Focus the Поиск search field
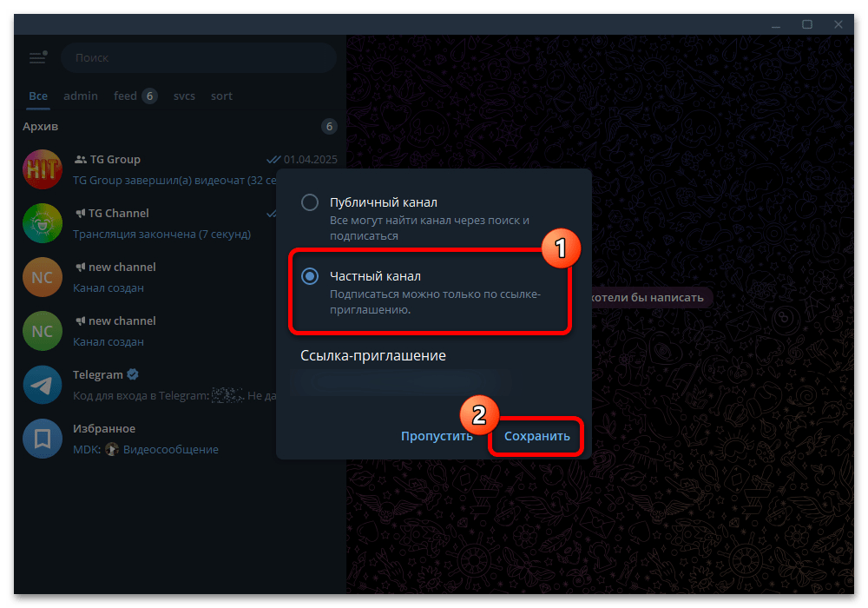This screenshot has width=868, height=608. pos(199,57)
